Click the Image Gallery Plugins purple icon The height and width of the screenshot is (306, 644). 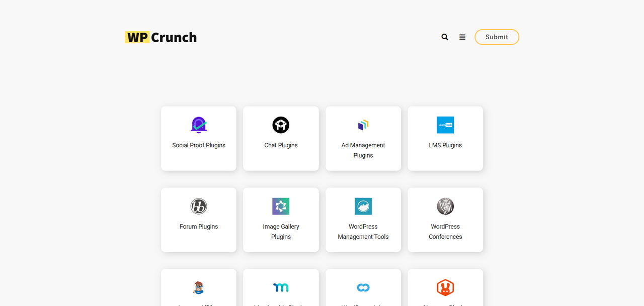(x=281, y=206)
